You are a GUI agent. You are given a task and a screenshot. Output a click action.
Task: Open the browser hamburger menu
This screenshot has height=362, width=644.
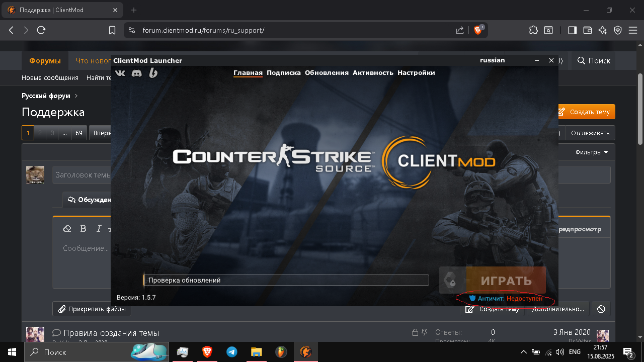click(x=632, y=30)
